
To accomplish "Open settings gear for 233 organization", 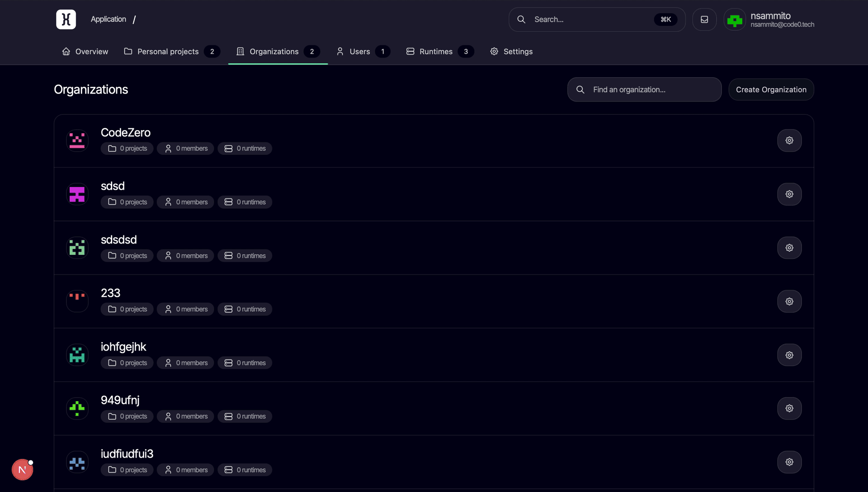I will 789,301.
